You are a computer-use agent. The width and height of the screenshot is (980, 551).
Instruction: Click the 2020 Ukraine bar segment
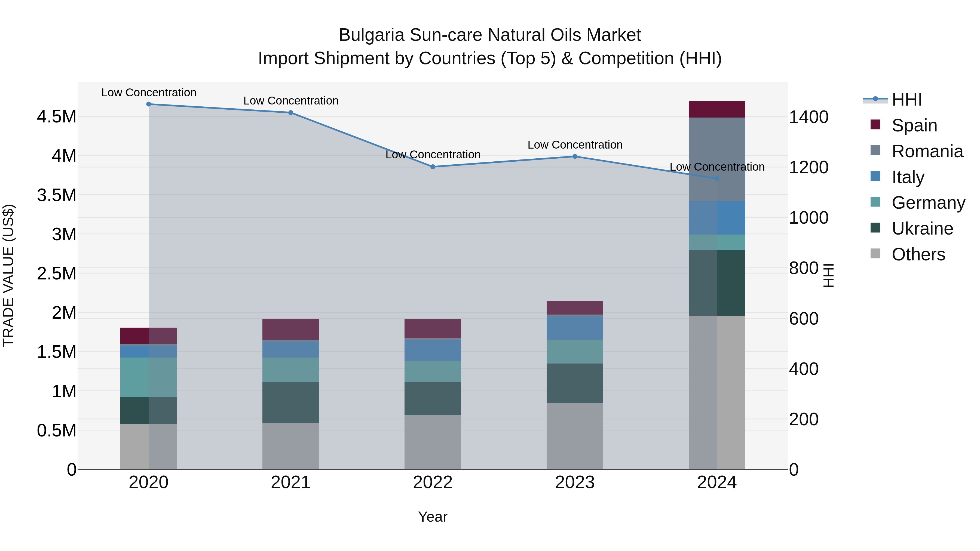(x=149, y=411)
